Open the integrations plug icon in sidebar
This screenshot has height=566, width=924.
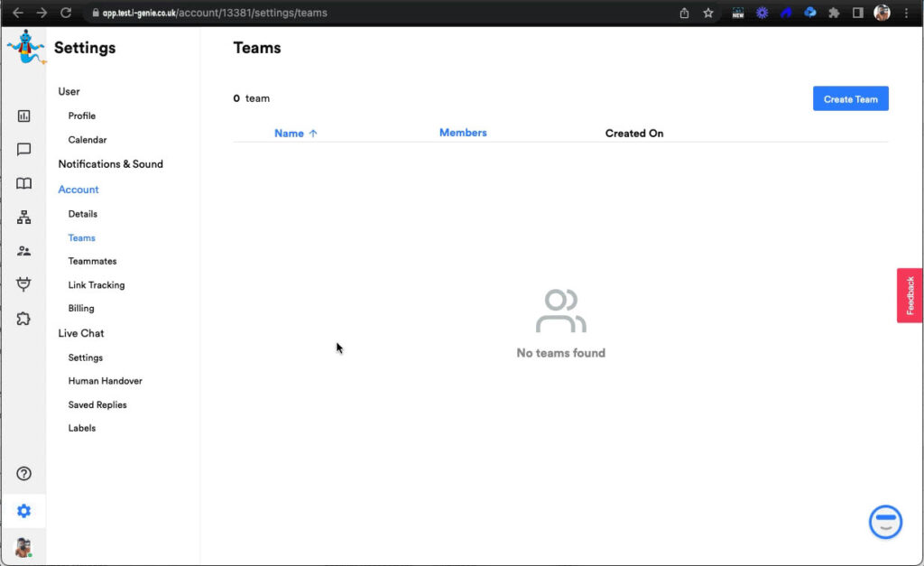coord(23,284)
